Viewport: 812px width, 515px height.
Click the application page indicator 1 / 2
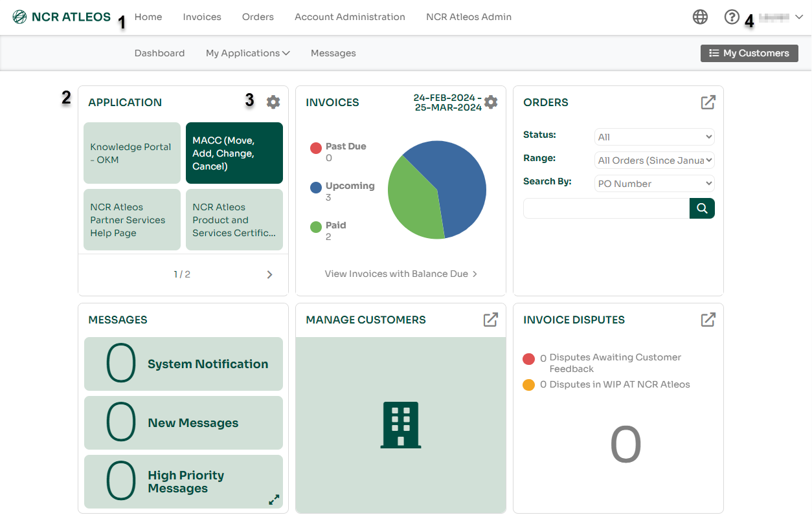pos(182,274)
